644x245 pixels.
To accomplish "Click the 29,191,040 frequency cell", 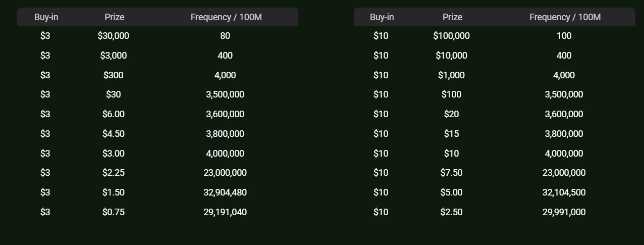I will coord(225,212).
